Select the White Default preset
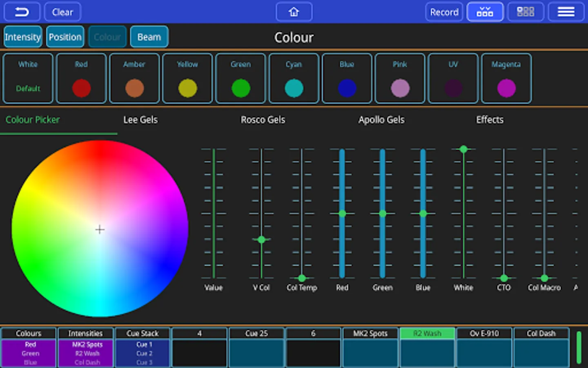The height and width of the screenshot is (368, 588). click(x=28, y=79)
